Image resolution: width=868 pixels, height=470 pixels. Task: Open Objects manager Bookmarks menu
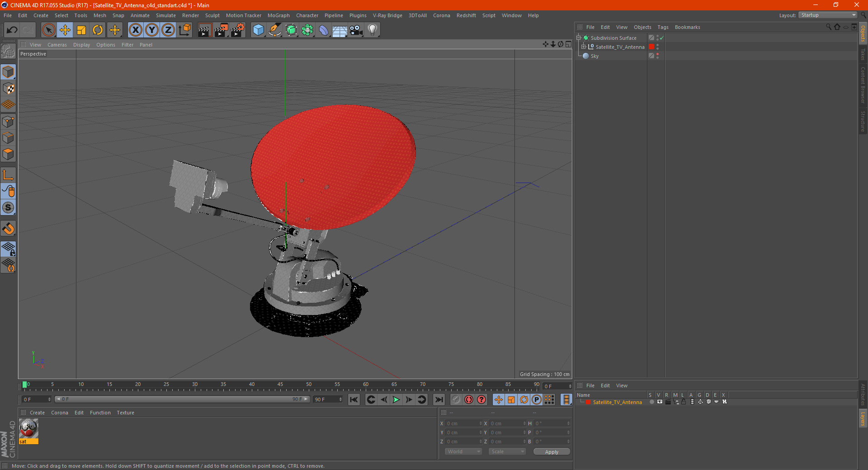(687, 27)
